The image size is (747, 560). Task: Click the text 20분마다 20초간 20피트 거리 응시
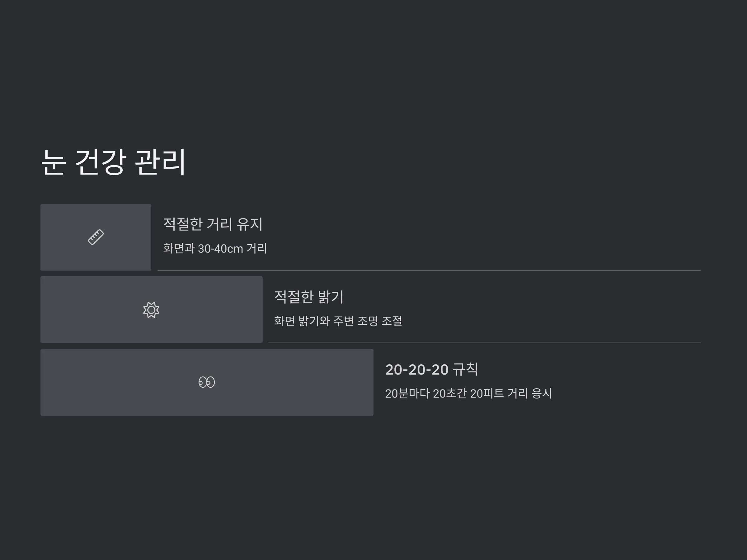pyautogui.click(x=469, y=394)
